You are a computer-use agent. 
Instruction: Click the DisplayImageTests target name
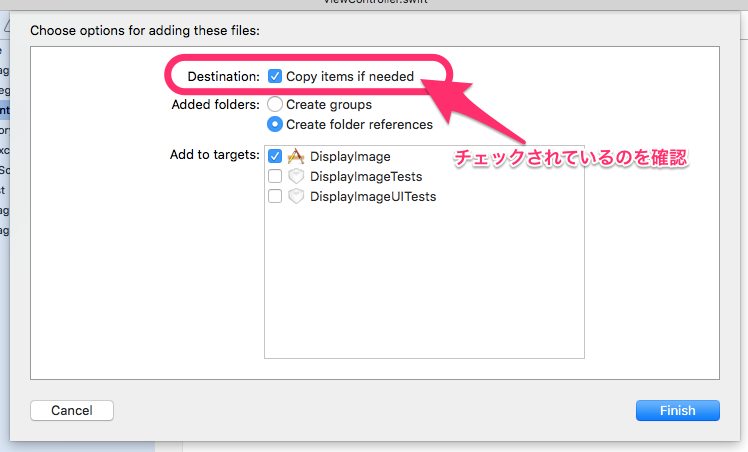click(366, 176)
